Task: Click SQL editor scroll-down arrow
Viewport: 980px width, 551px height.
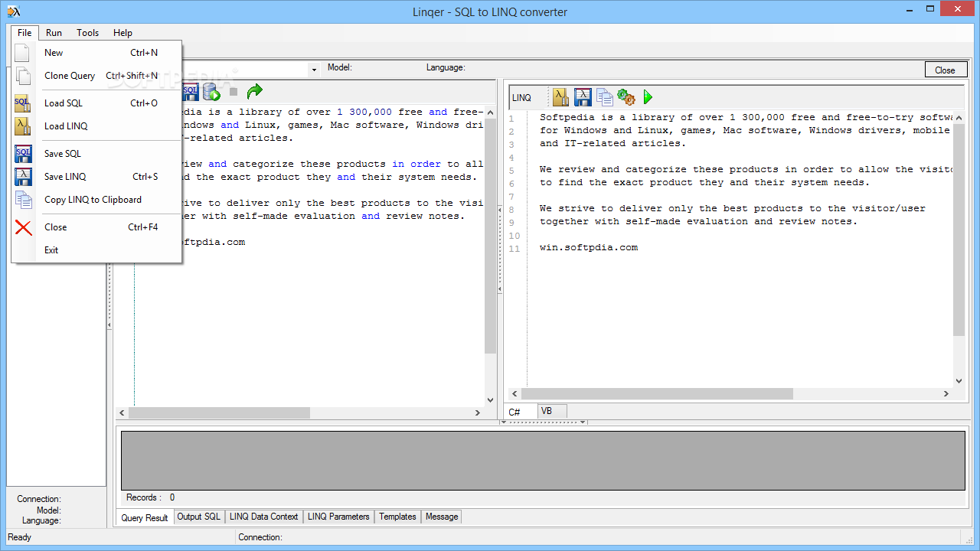Action: [491, 400]
